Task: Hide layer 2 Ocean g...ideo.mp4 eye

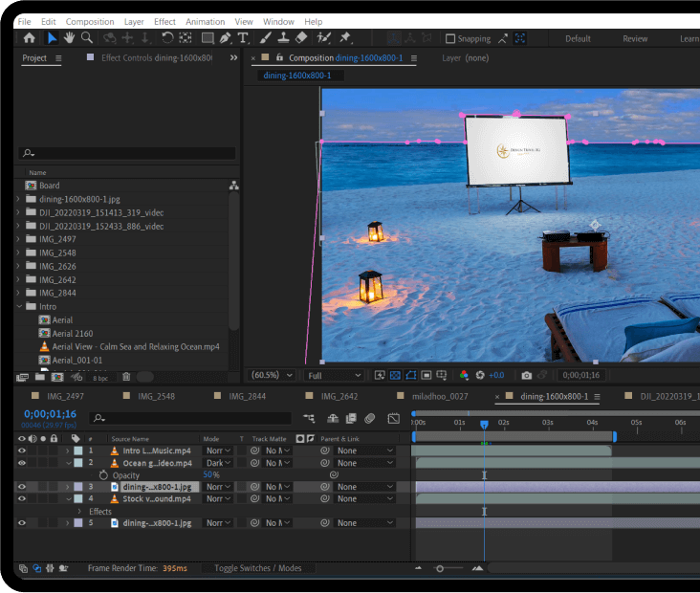Action: (x=21, y=463)
